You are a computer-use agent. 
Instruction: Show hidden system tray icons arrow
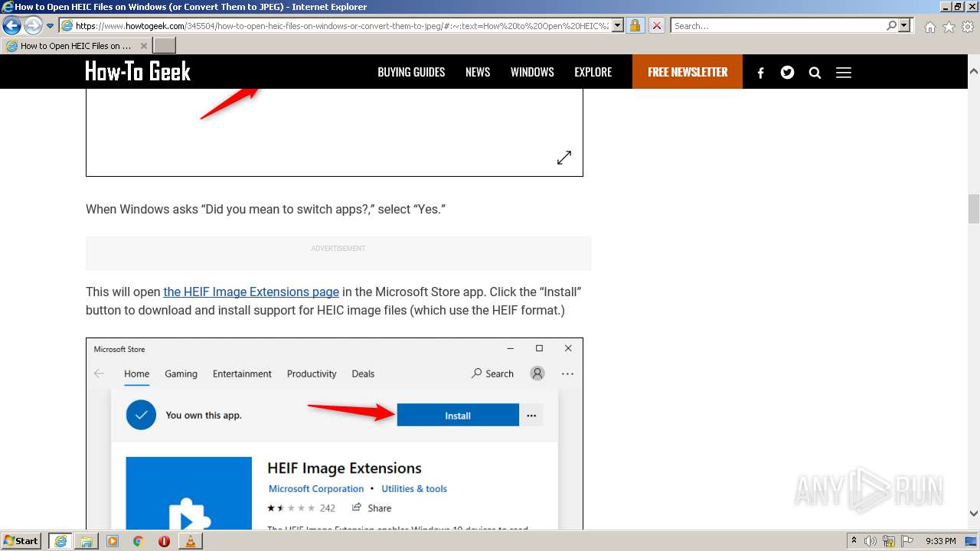click(x=854, y=540)
